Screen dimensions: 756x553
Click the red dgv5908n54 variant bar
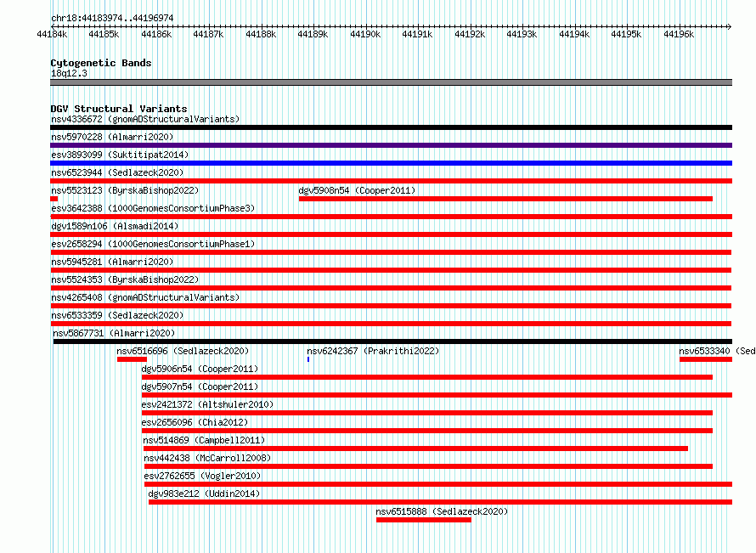505,199
